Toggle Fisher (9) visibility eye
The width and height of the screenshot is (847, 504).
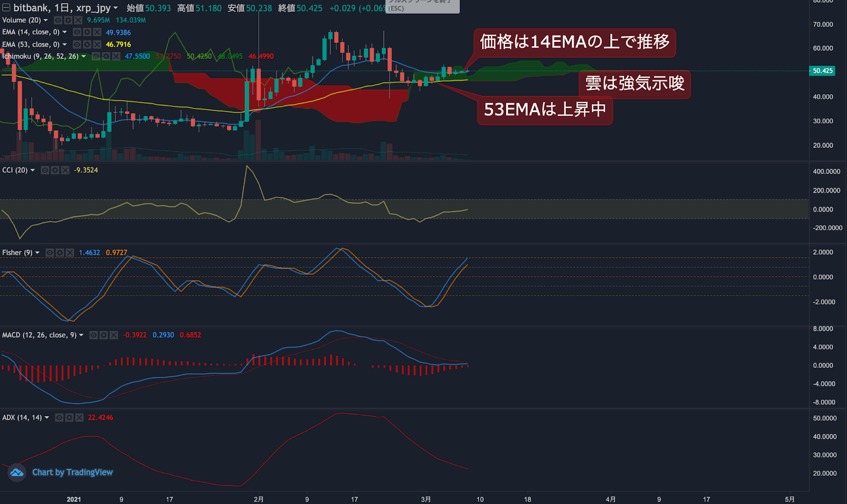point(50,253)
